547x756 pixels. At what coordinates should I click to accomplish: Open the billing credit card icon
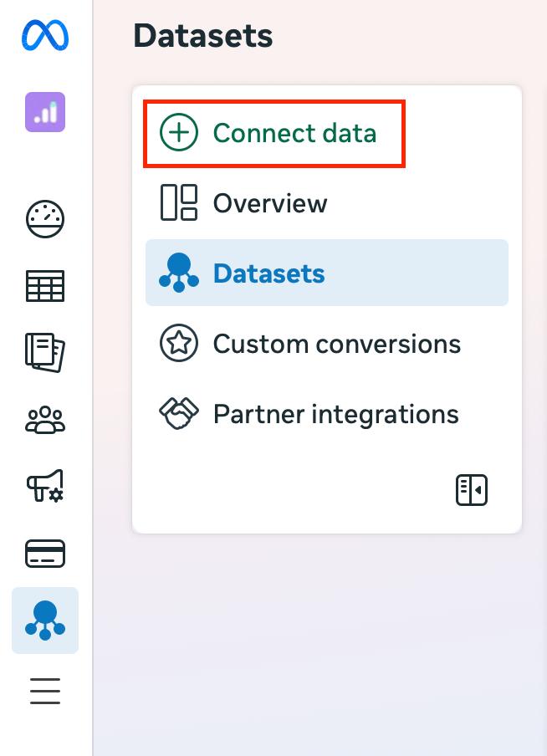[45, 554]
